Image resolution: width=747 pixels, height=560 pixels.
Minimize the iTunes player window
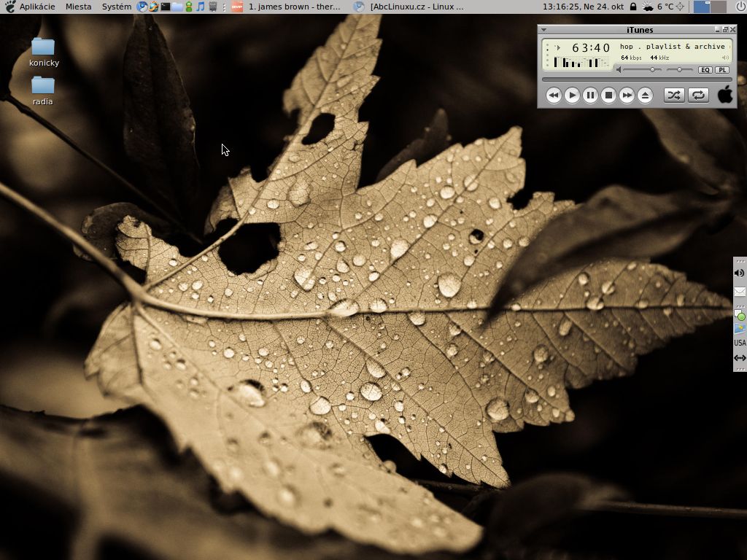[x=718, y=29]
